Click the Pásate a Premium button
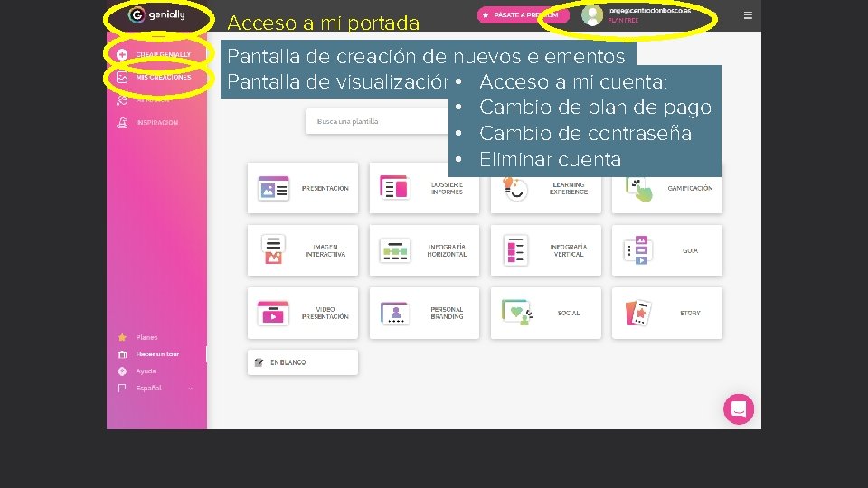 [x=523, y=15]
